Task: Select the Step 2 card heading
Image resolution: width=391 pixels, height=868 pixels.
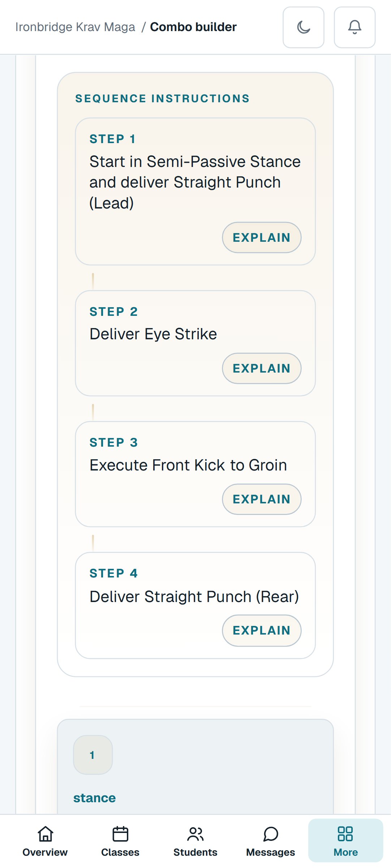Action: 114,311
